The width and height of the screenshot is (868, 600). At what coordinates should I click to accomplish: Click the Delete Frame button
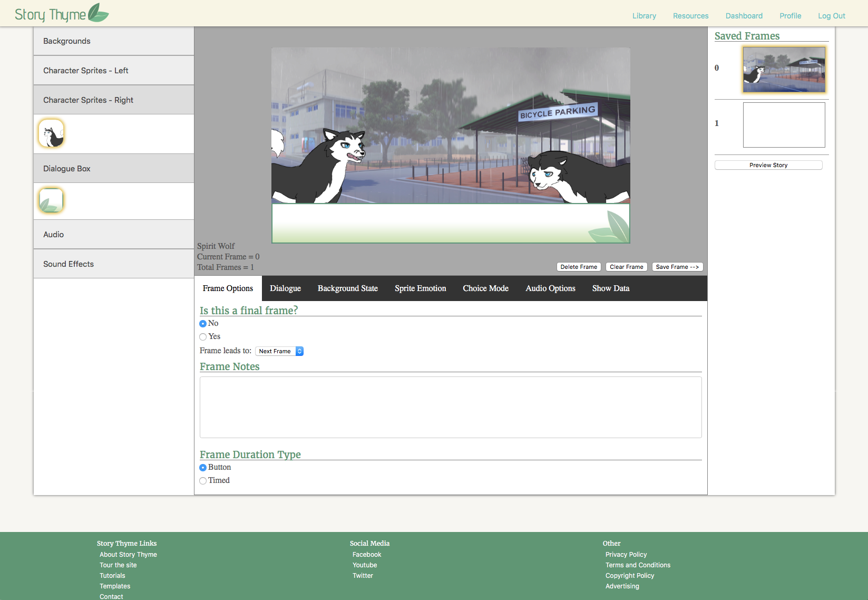point(579,267)
